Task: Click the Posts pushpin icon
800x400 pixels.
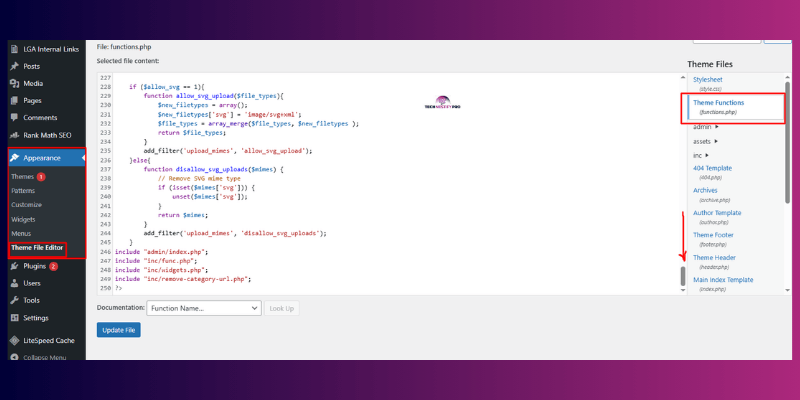Action: 14,66
